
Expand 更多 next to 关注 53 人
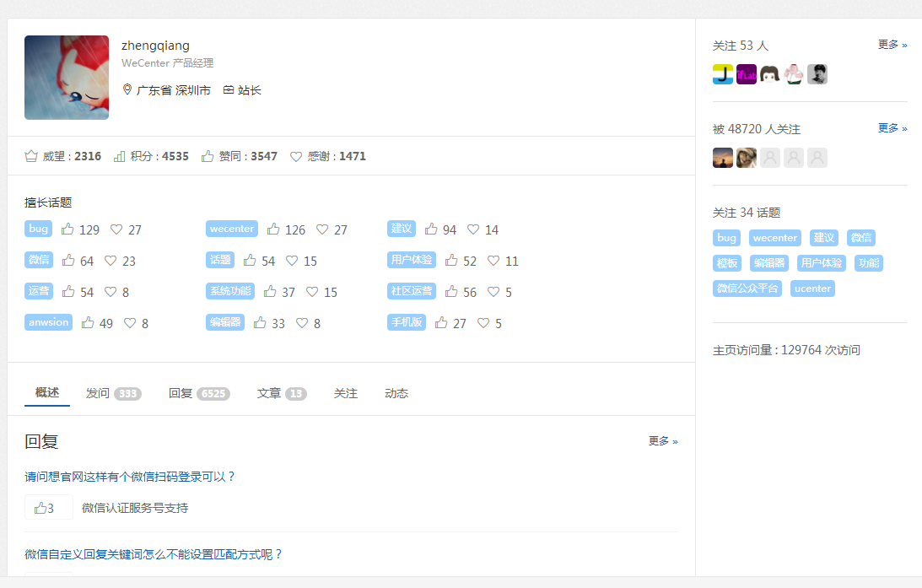pyautogui.click(x=892, y=45)
